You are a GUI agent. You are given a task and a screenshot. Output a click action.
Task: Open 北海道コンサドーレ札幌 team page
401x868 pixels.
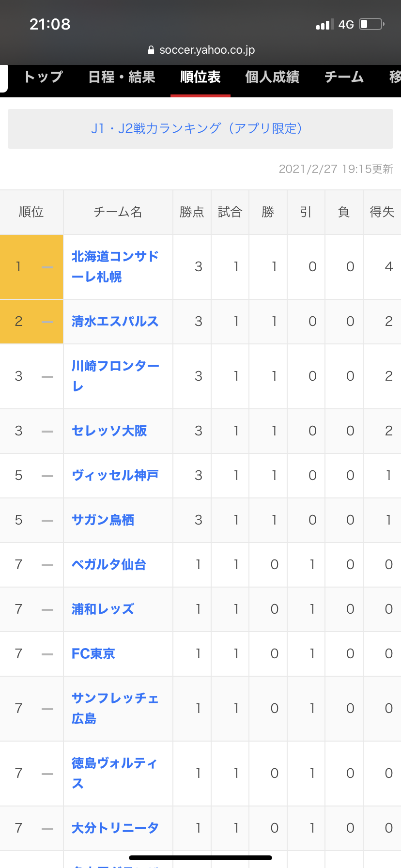pyautogui.click(x=115, y=266)
